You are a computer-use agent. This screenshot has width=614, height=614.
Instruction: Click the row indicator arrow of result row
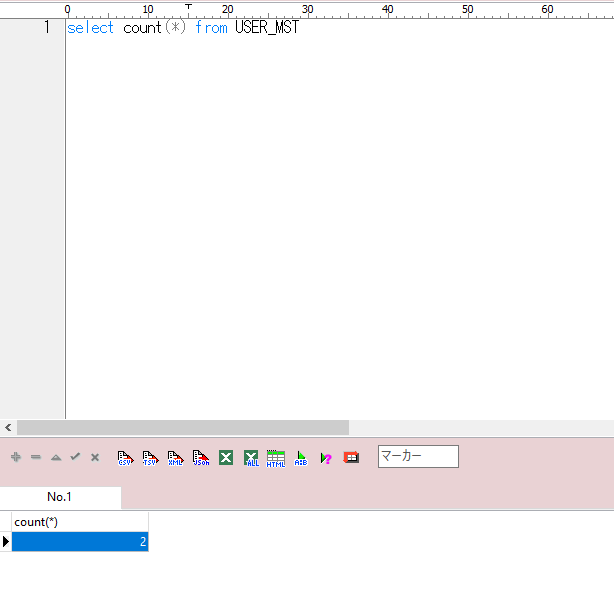pos(5,542)
